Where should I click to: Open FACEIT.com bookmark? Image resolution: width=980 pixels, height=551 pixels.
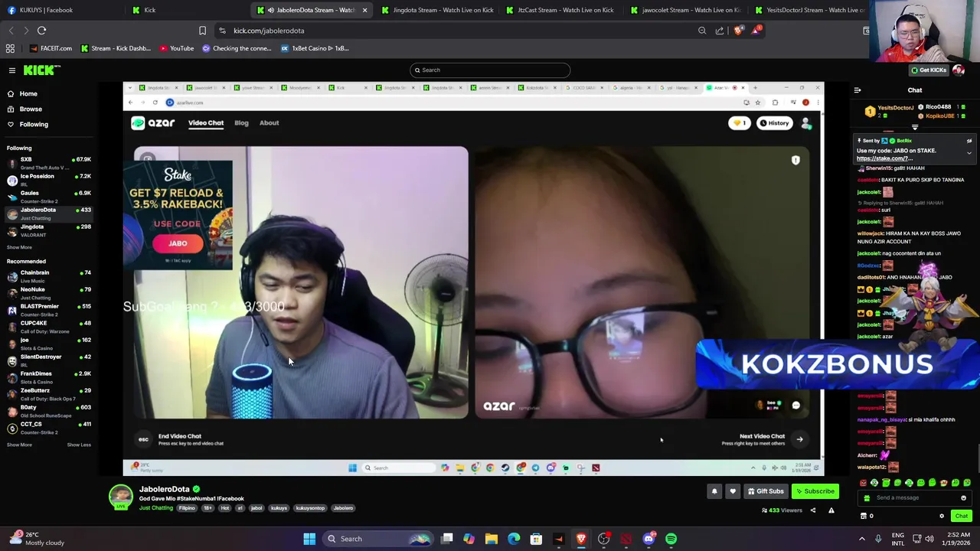coord(51,48)
